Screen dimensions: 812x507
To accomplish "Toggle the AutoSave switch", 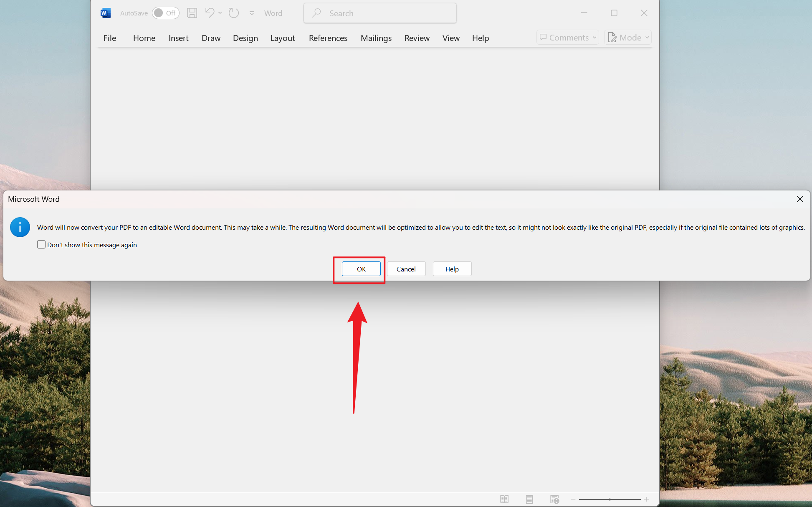I will 165,13.
